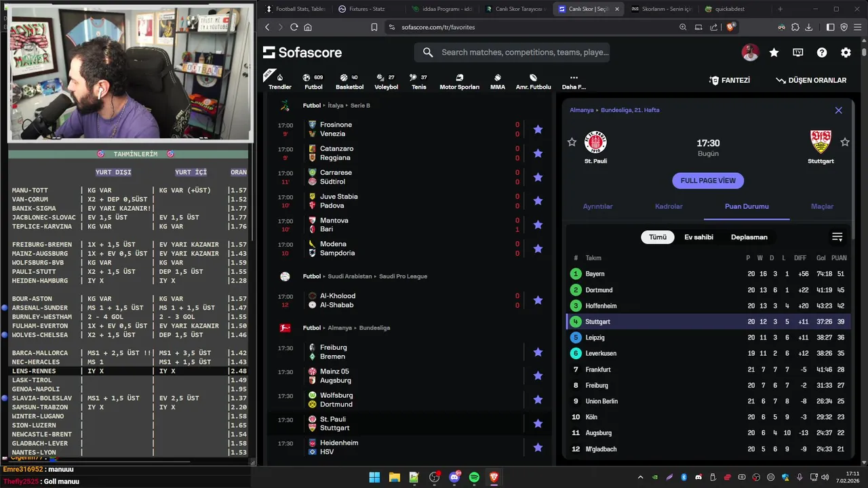Click the Leverkusen row in standings
Image resolution: width=868 pixels, height=488 pixels.
tap(709, 353)
